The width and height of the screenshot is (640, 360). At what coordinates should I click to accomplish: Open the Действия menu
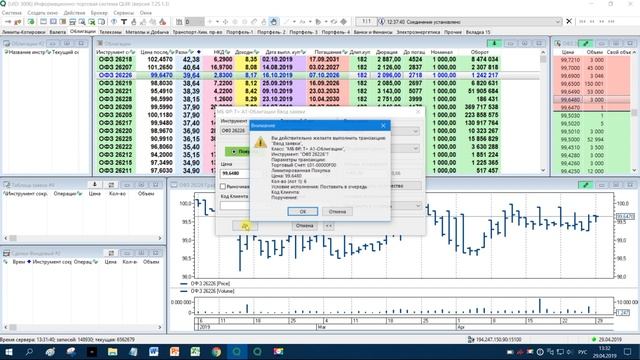[74, 13]
